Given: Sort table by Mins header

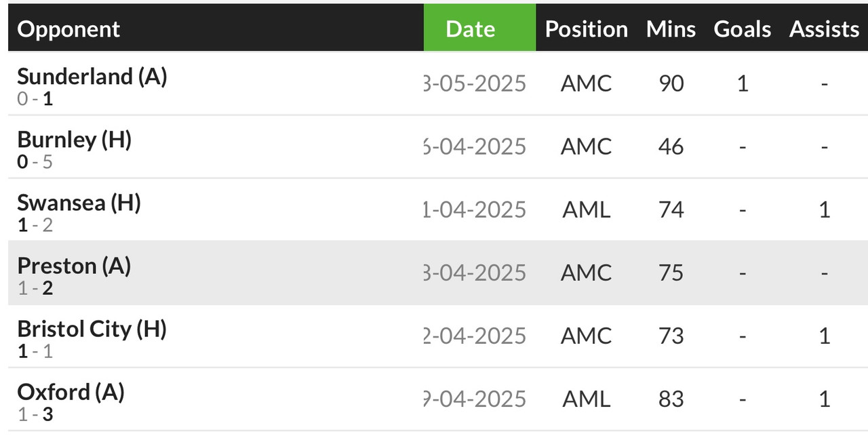Looking at the screenshot, I should click(671, 29).
